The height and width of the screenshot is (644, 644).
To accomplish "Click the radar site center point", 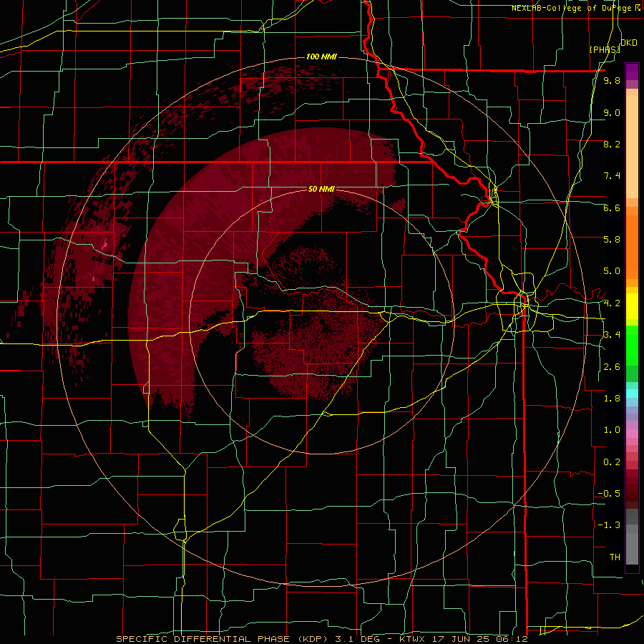I will click(x=322, y=321).
